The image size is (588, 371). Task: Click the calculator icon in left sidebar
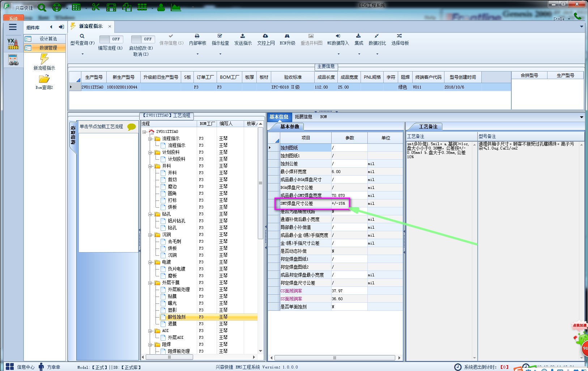[13, 60]
